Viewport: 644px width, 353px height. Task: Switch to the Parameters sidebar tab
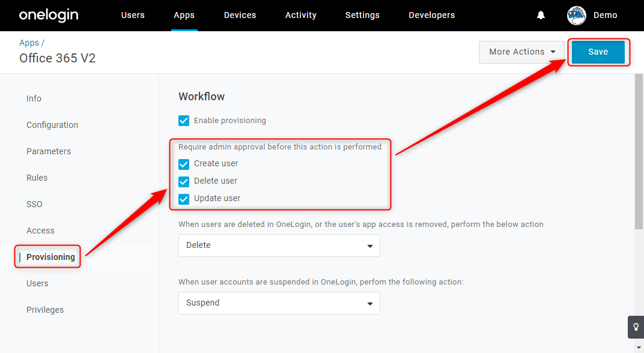click(49, 151)
